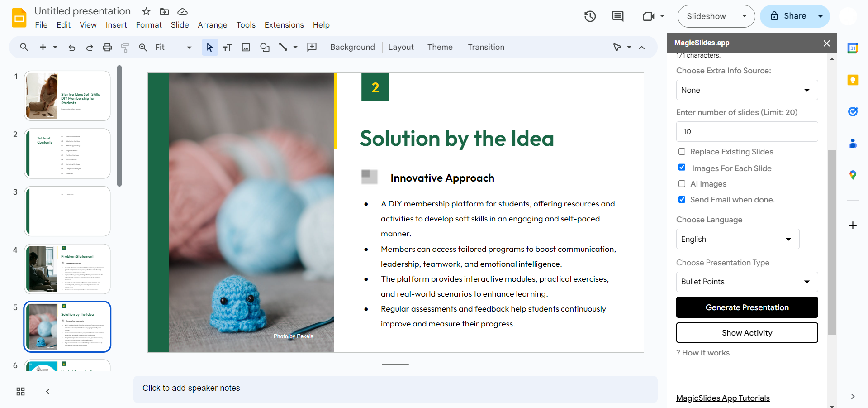The height and width of the screenshot is (408, 868).
Task: Click the Undo arrow icon
Action: point(71,48)
